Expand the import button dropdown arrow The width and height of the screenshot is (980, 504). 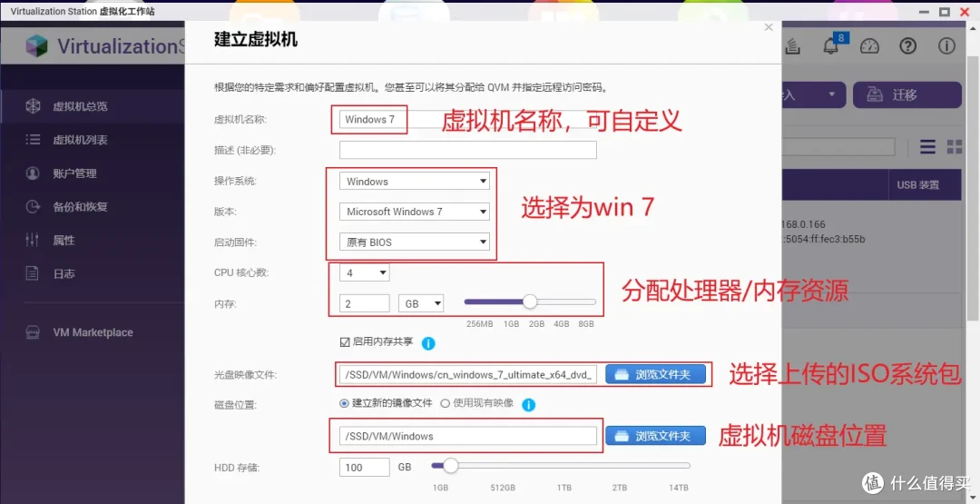[x=832, y=95]
